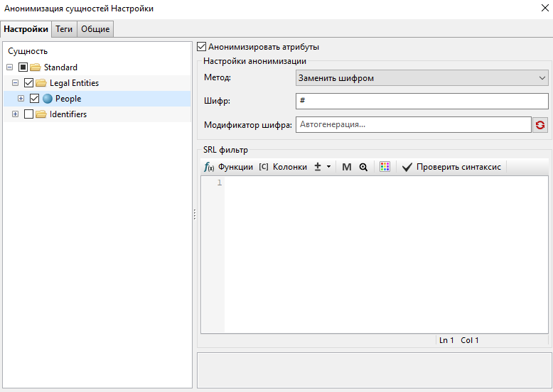
Task: Expand the Identifiers tree node
Action: pyautogui.click(x=15, y=114)
